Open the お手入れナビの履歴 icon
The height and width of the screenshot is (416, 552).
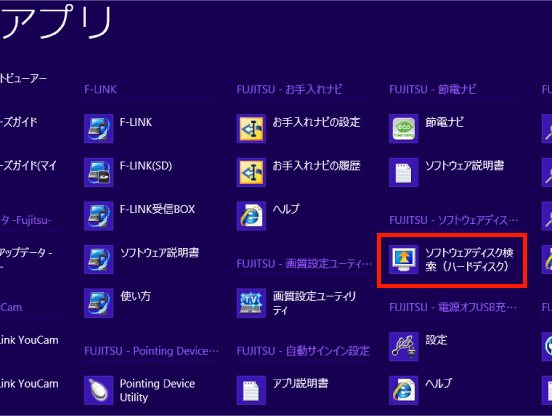point(251,172)
